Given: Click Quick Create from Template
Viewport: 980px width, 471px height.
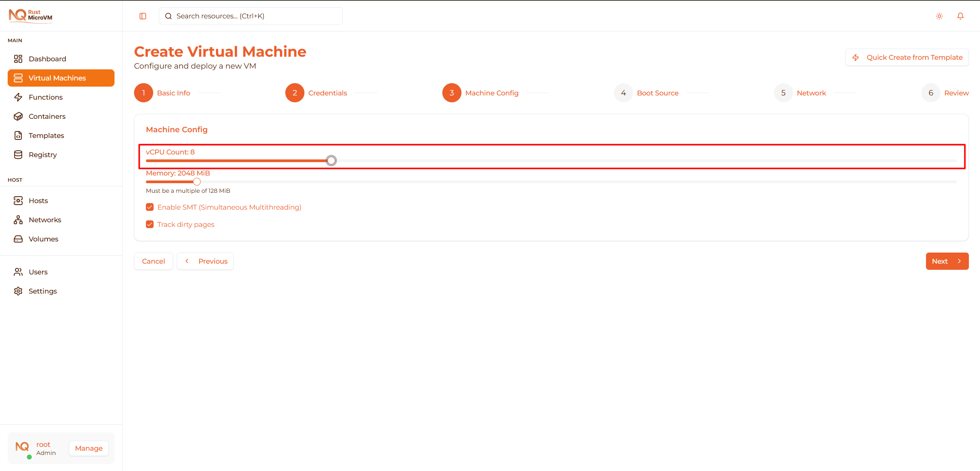Looking at the screenshot, I should 907,57.
